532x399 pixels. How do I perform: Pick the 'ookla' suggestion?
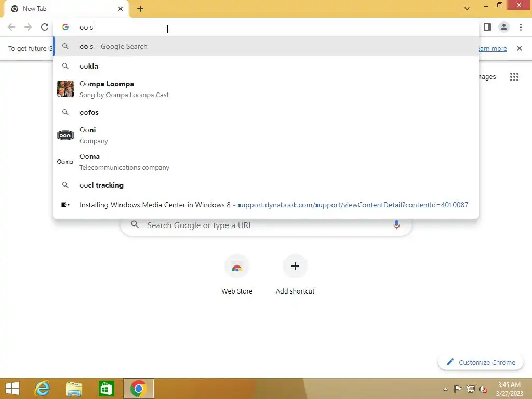pos(266,66)
